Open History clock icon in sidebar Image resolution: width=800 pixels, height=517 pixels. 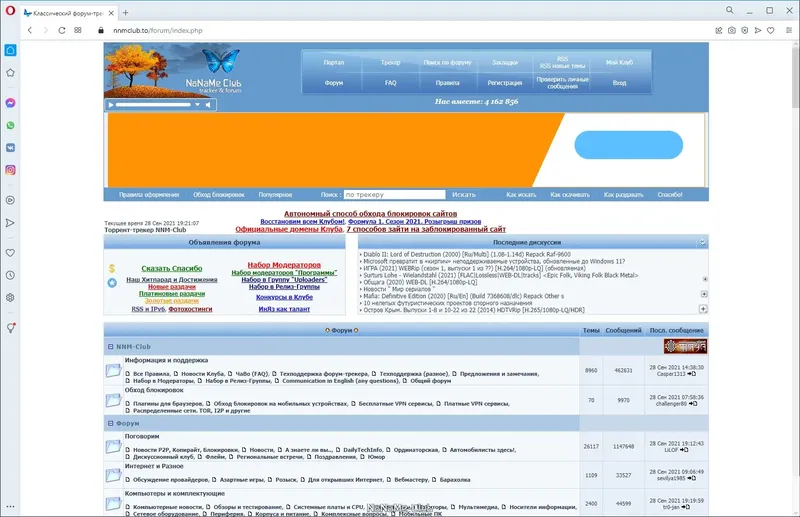[x=10, y=275]
